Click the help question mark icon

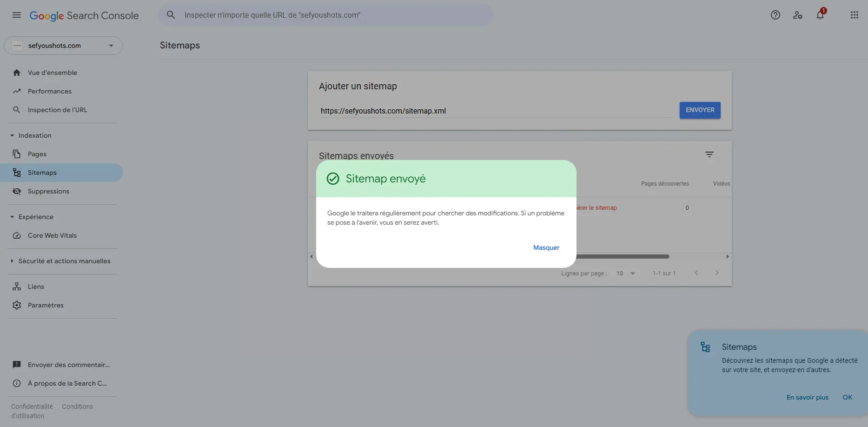coord(775,15)
